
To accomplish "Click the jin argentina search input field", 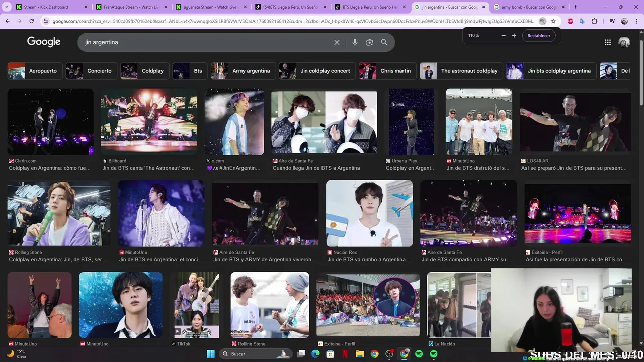I will point(206,42).
